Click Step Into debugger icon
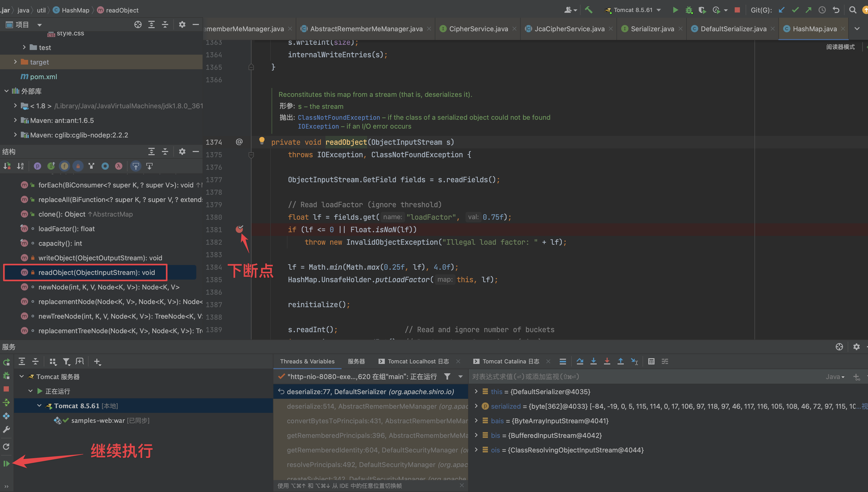 [x=593, y=361]
